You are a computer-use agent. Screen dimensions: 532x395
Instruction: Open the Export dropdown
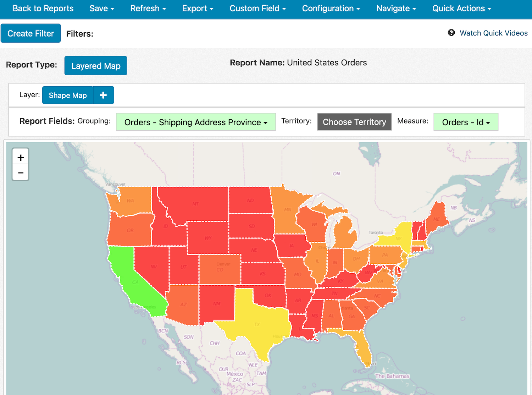198,9
